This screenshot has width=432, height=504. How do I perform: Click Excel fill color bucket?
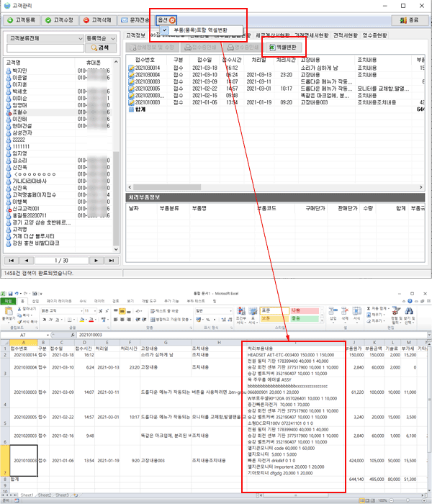82,320
